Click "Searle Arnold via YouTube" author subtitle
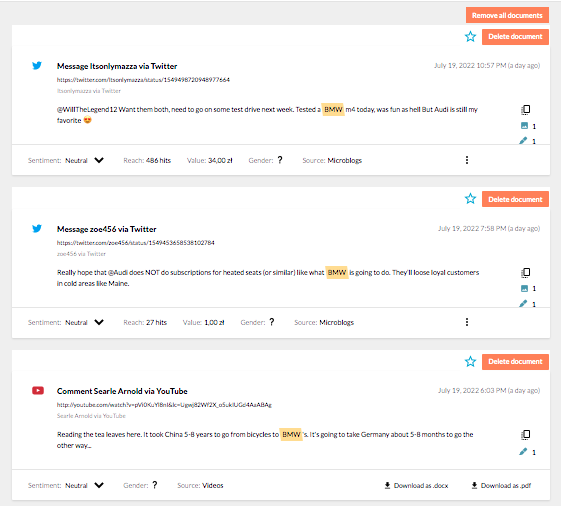This screenshot has height=506, width=561. click(91, 416)
